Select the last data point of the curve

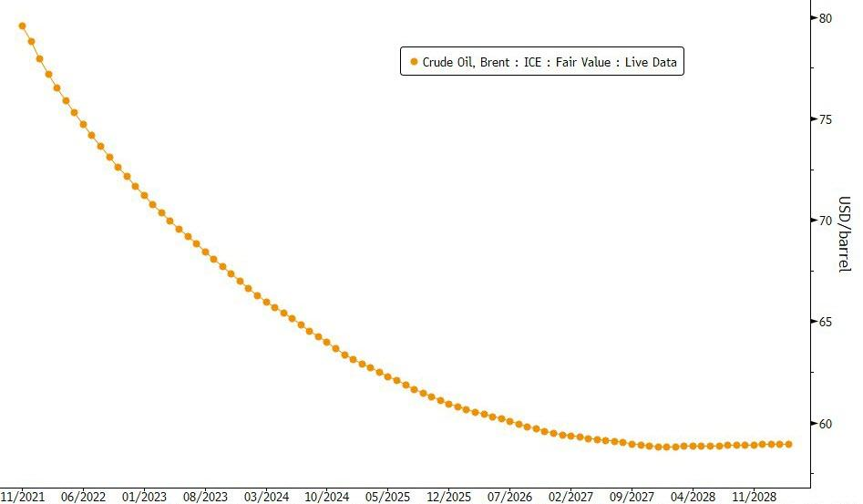tap(788, 444)
